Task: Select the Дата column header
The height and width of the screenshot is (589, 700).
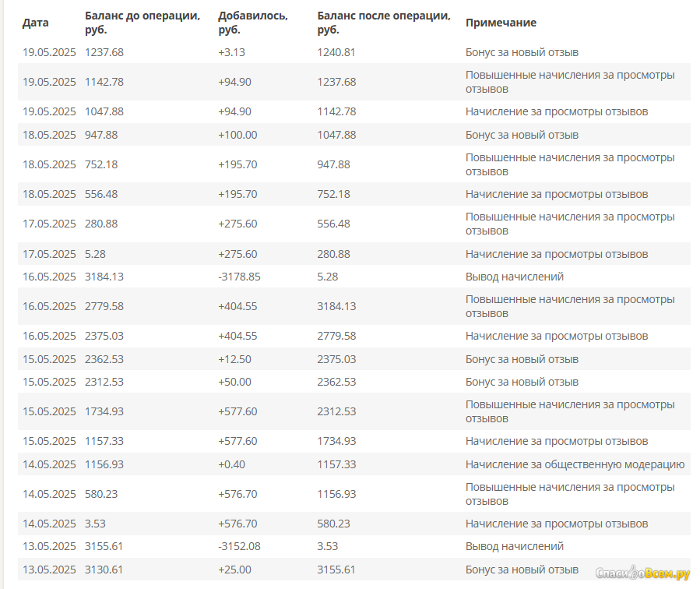Action: pos(36,23)
